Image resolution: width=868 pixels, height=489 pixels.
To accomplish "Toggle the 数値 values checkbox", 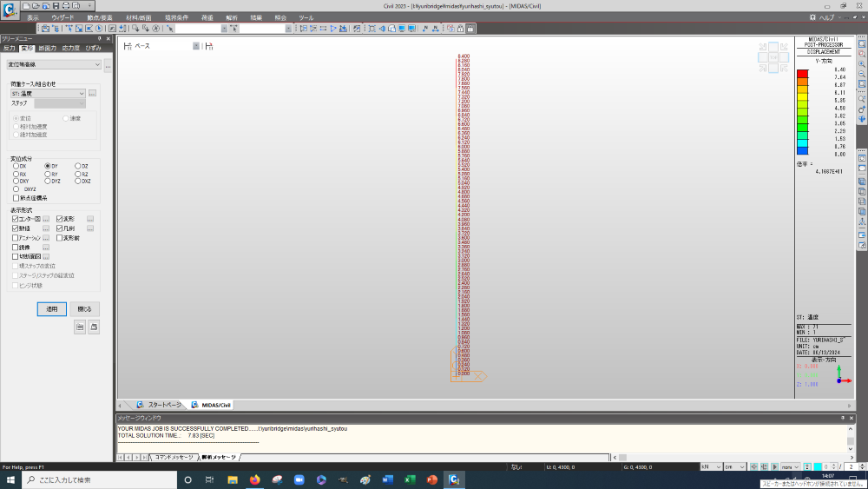I will click(16, 228).
